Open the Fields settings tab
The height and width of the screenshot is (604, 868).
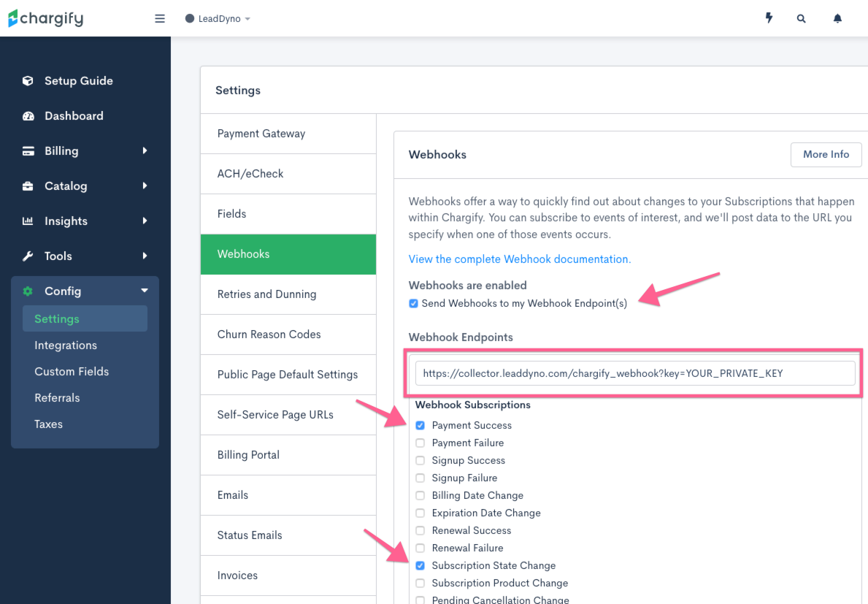pyautogui.click(x=288, y=214)
